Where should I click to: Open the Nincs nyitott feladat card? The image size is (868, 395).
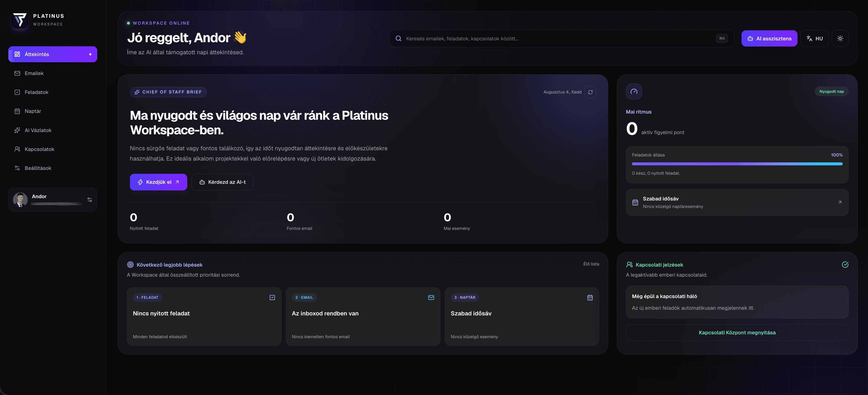click(204, 317)
